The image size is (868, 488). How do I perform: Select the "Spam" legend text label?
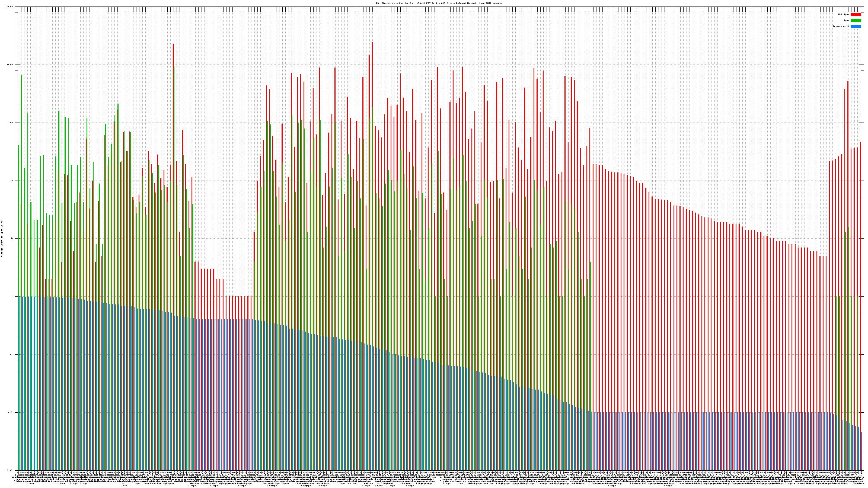pyautogui.click(x=846, y=21)
